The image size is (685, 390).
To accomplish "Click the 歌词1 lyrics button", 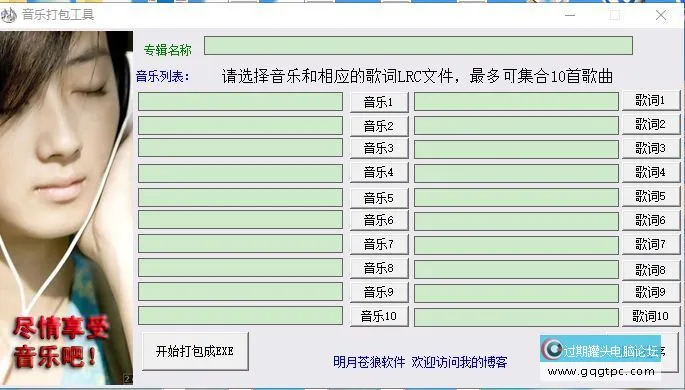I will pos(651,100).
